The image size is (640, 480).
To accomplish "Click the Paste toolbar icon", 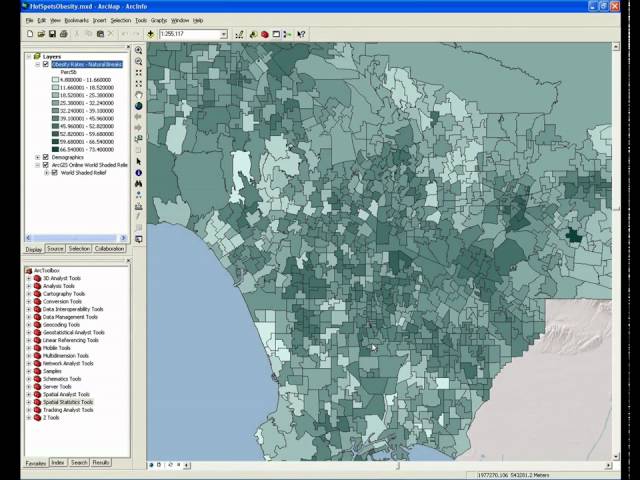I will [100, 34].
